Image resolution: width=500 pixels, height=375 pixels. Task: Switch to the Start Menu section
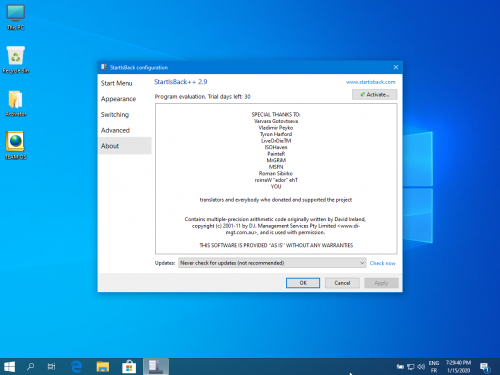(x=116, y=83)
